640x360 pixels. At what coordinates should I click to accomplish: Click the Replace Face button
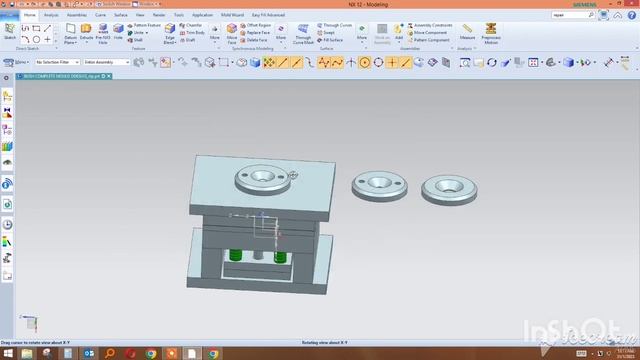click(255, 33)
